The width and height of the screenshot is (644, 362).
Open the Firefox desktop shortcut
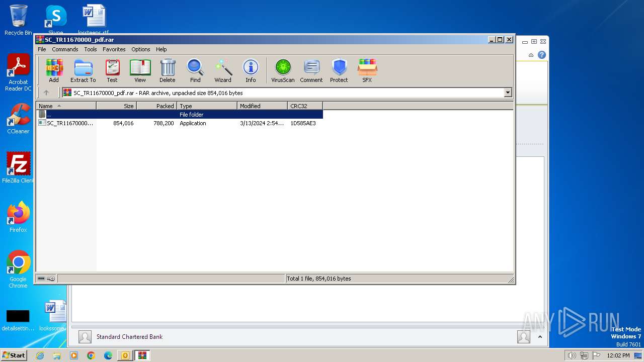18,217
